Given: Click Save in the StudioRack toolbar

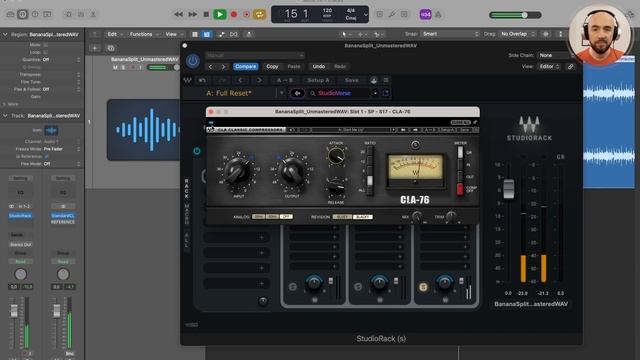Looking at the screenshot, I should [352, 80].
